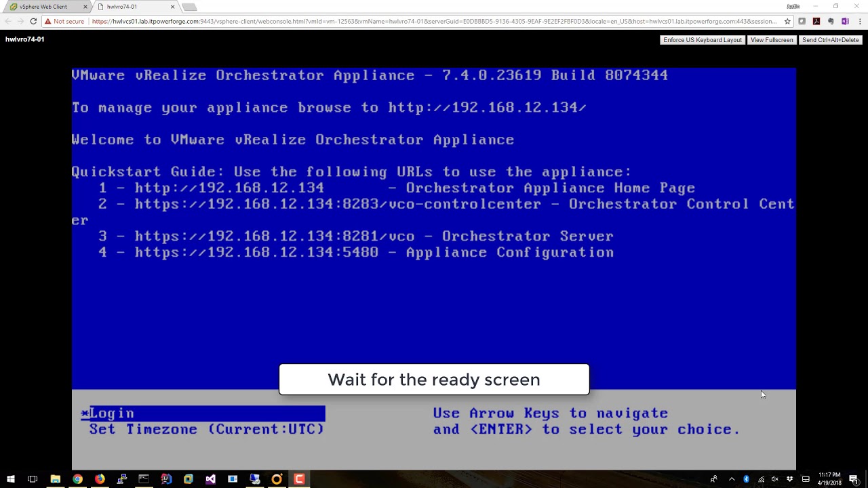Open the VMware Workstation taskbar icon
Image resolution: width=868 pixels, height=488 pixels.
coord(189,479)
